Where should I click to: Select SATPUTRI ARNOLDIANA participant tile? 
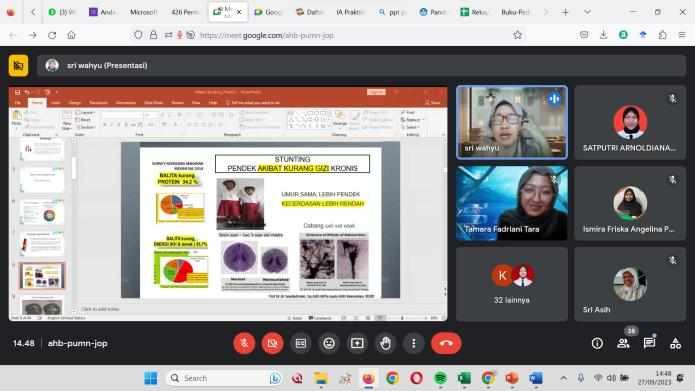[630, 122]
